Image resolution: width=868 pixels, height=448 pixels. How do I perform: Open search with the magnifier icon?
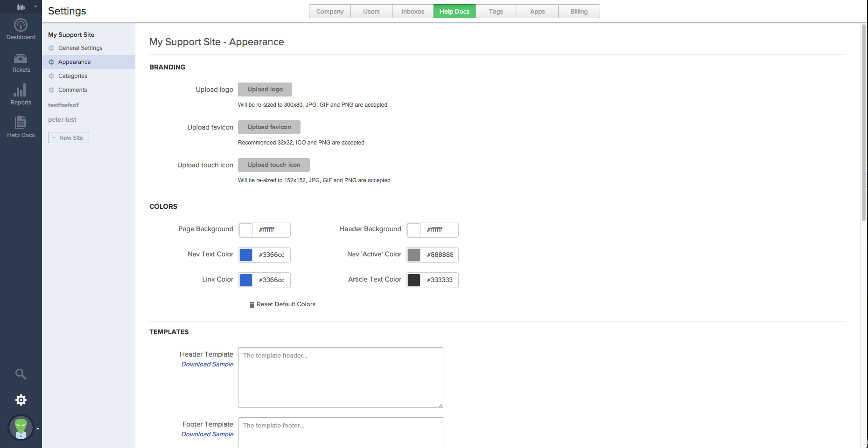pos(21,374)
